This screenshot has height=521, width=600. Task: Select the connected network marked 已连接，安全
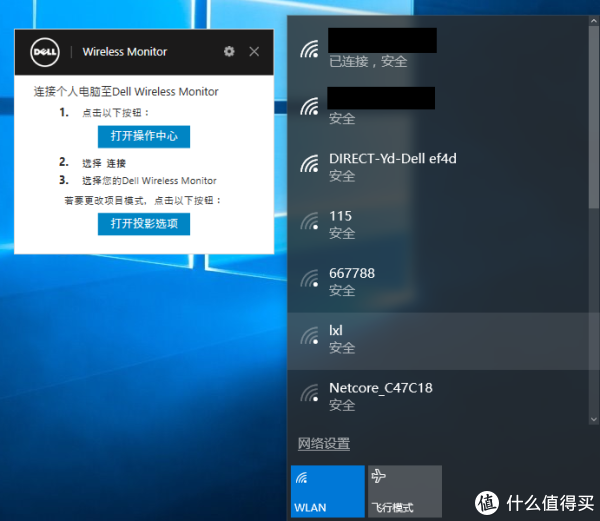tap(438, 50)
